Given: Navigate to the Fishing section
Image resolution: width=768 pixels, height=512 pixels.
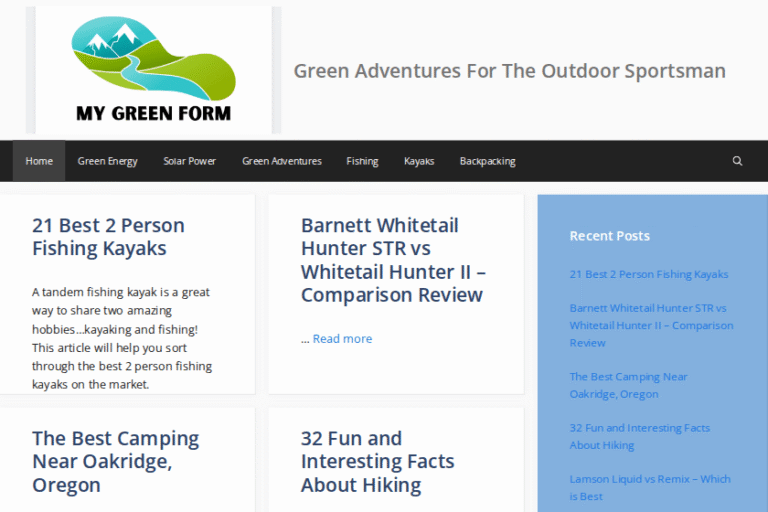Looking at the screenshot, I should (x=362, y=161).
